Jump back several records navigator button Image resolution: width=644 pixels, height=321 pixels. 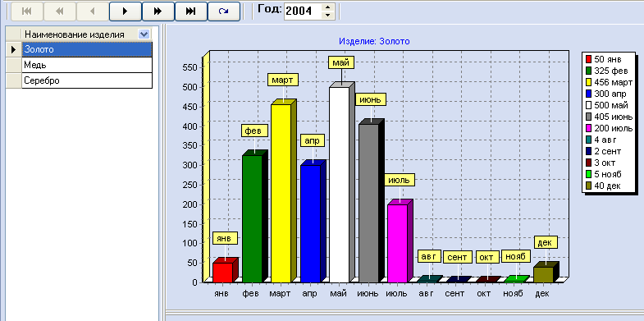(x=60, y=11)
